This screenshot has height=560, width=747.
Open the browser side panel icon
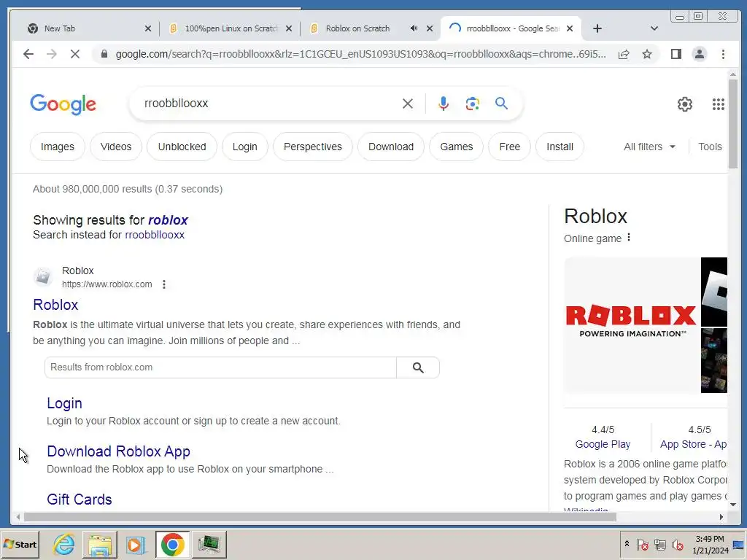coord(676,54)
